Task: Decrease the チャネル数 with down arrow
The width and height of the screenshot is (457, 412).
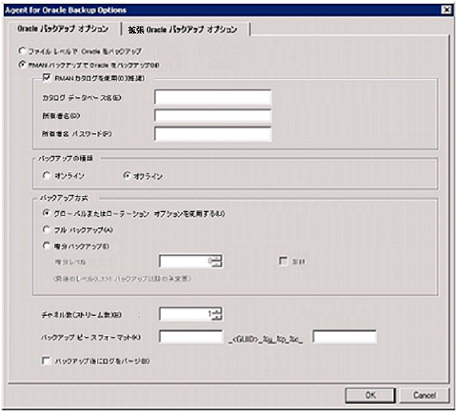Action: 217,317
